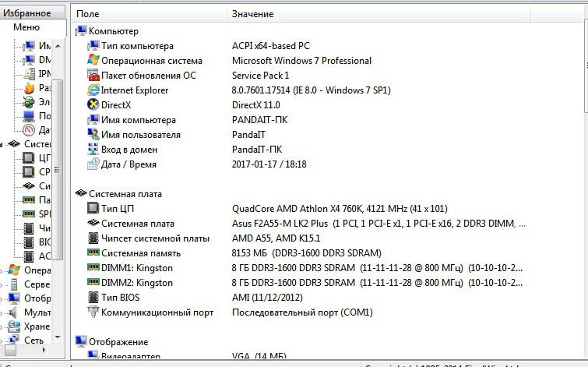Click the chipset icon beside Чипсет системной платы
588x367 pixels.
tap(93, 238)
